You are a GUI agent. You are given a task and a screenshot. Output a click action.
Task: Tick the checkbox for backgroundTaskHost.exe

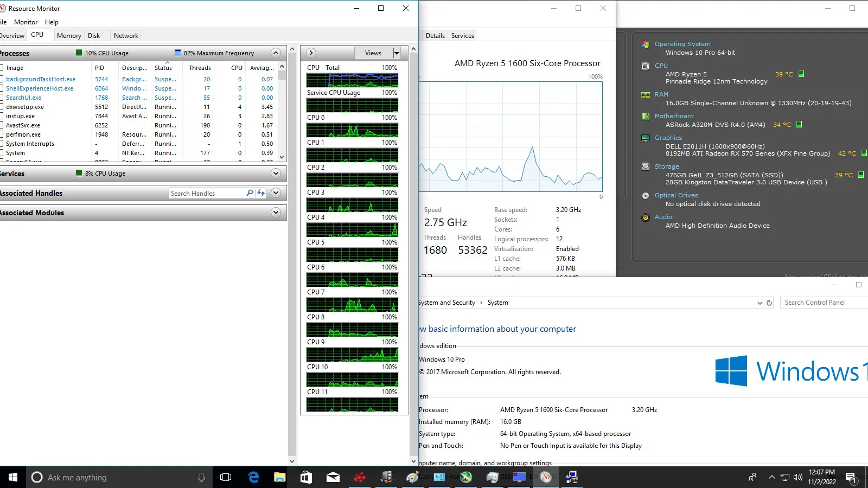click(2, 79)
